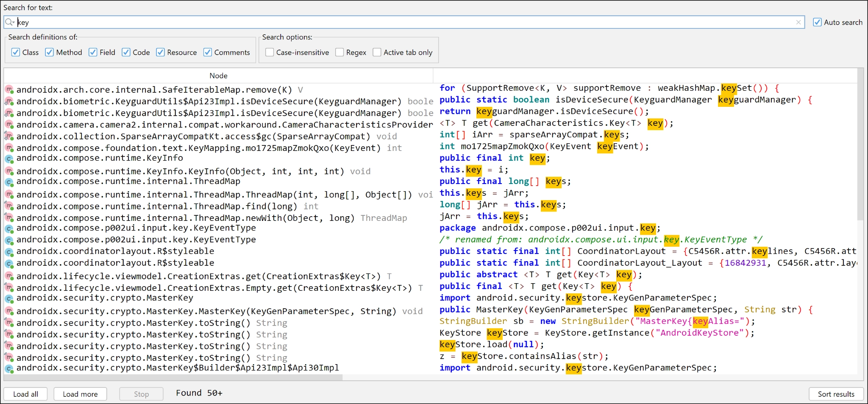Click the Load all button
The image size is (868, 404).
pyautogui.click(x=25, y=394)
